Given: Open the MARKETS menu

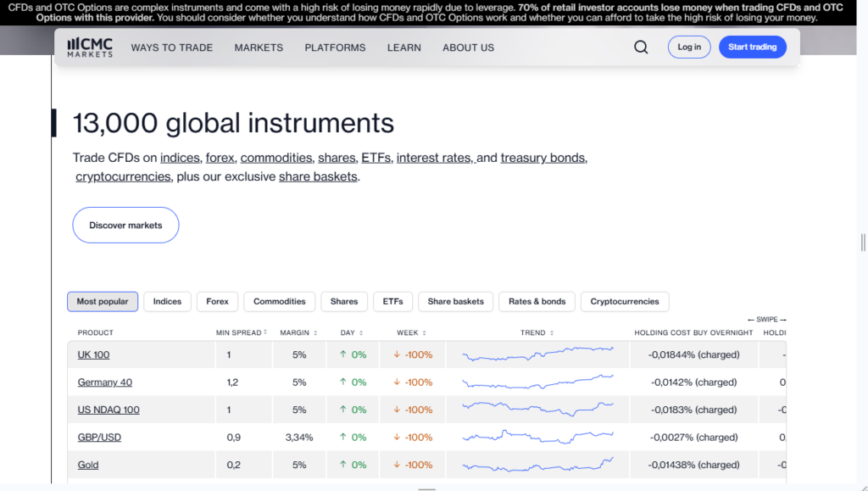Looking at the screenshot, I should point(259,47).
